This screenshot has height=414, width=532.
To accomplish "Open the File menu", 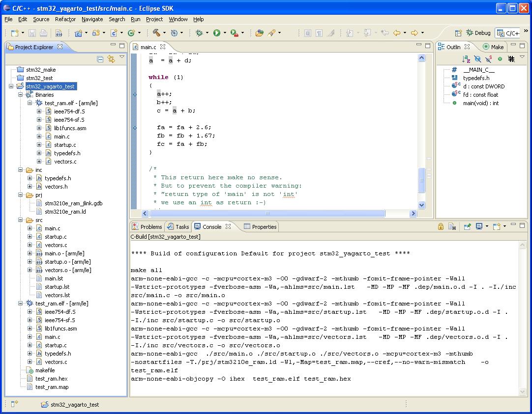I will tap(8, 19).
